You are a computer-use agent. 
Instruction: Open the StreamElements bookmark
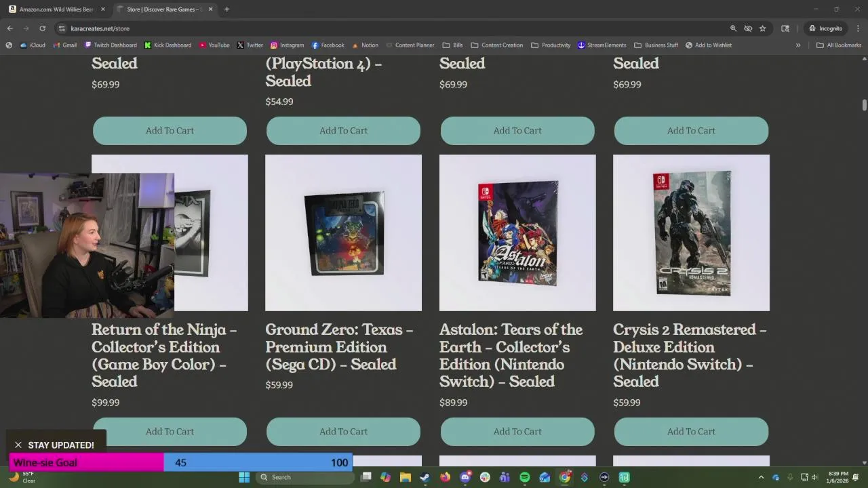pos(601,45)
